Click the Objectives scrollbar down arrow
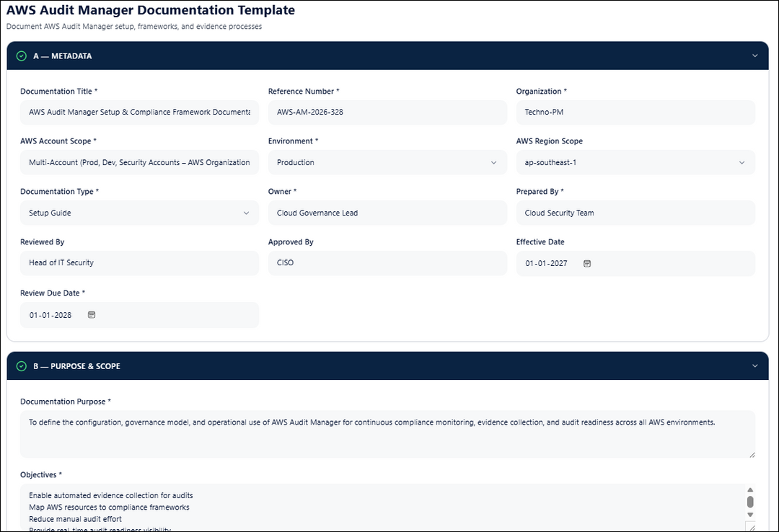 750,515
